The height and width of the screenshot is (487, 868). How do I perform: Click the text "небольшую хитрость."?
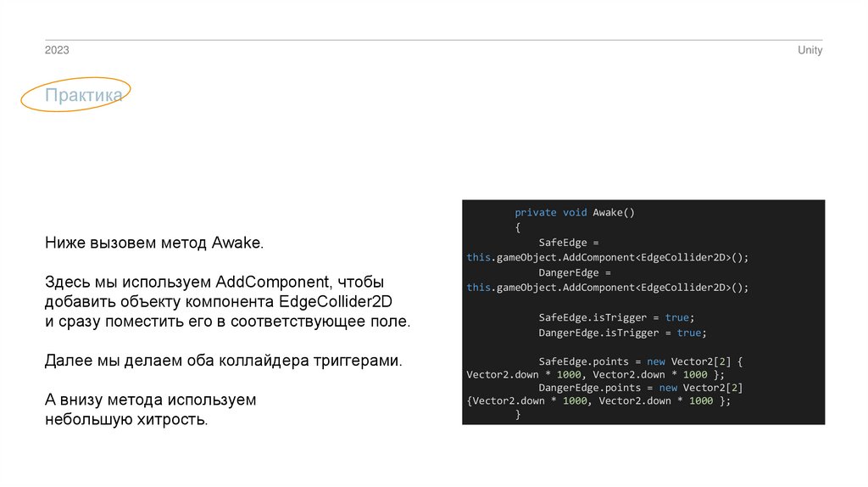(x=126, y=420)
